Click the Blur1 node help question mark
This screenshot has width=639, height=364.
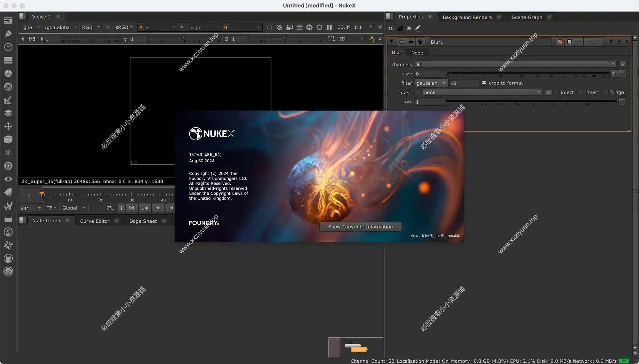[x=611, y=42]
